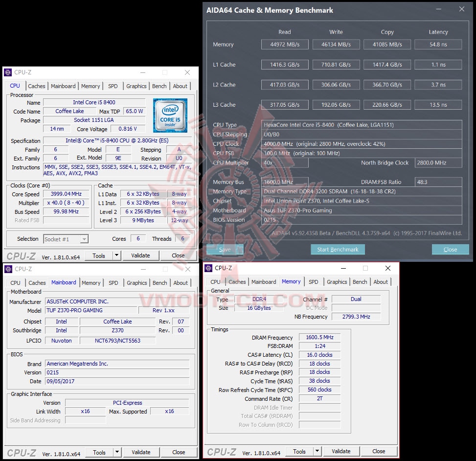Click Tools button in the Mainboard CPU-Z window
The image size is (476, 461).
100,453
